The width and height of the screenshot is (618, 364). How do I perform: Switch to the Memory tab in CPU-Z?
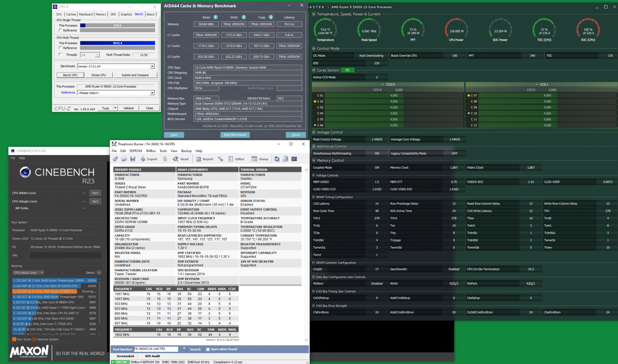pos(101,14)
